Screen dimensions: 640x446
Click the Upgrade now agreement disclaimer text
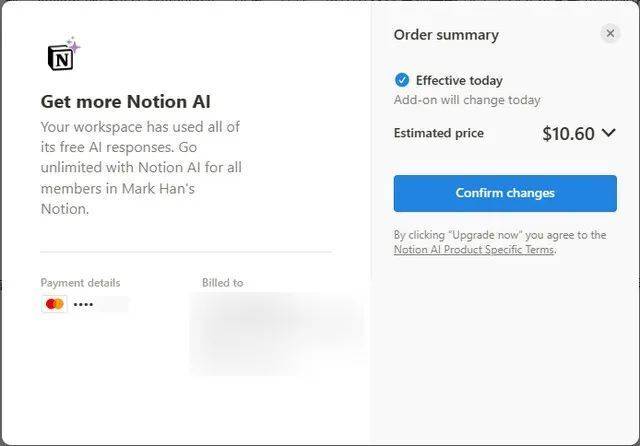500,235
